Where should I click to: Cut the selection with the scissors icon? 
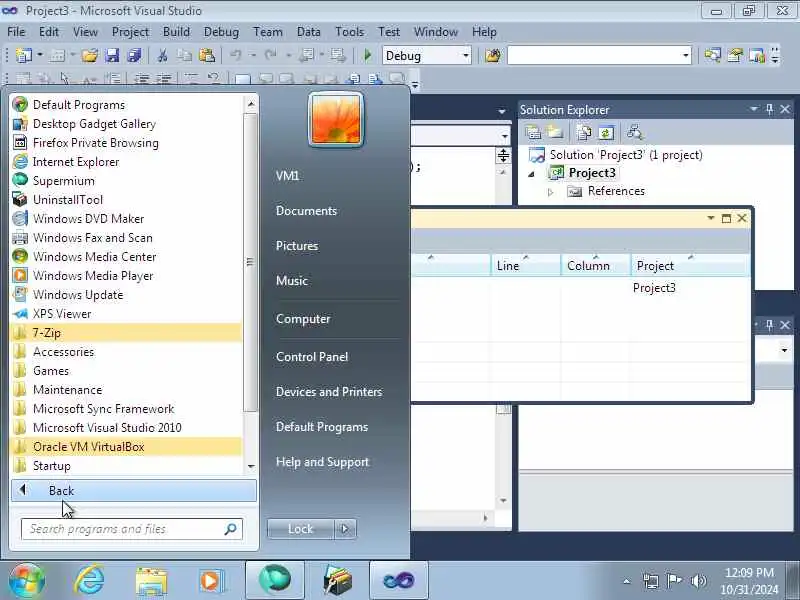point(163,55)
